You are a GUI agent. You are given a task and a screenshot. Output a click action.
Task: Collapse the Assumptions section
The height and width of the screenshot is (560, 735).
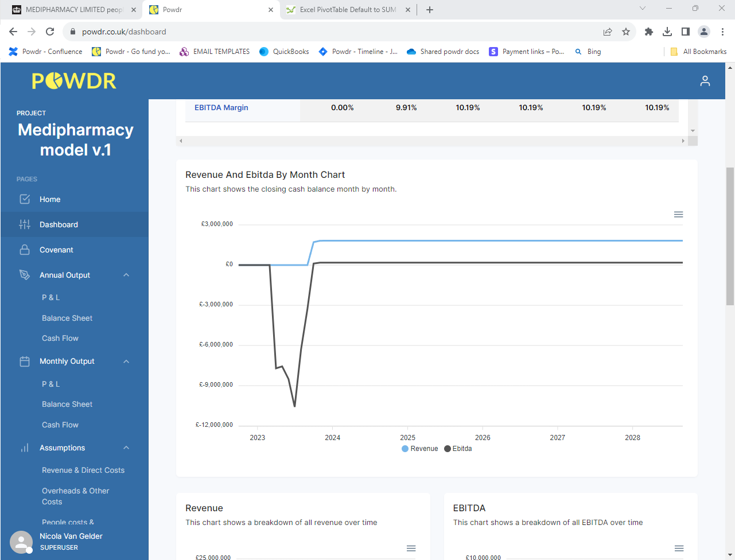(126, 448)
